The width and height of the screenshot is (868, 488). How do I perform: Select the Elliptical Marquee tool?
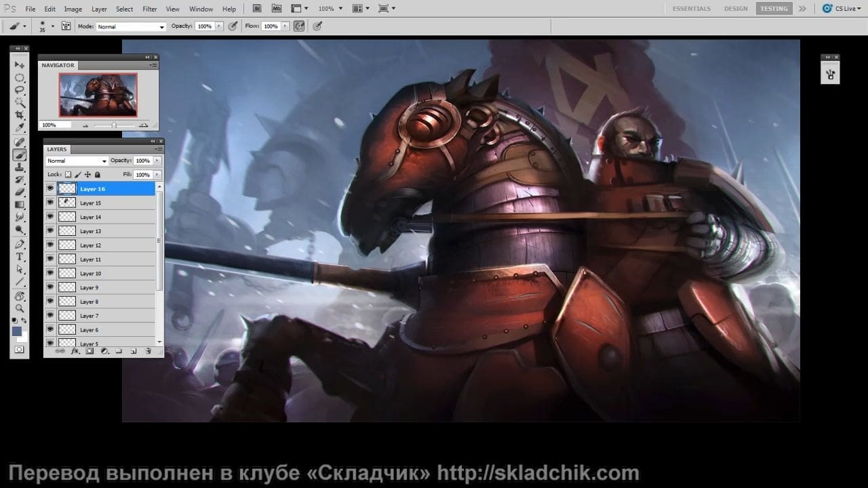click(x=20, y=77)
